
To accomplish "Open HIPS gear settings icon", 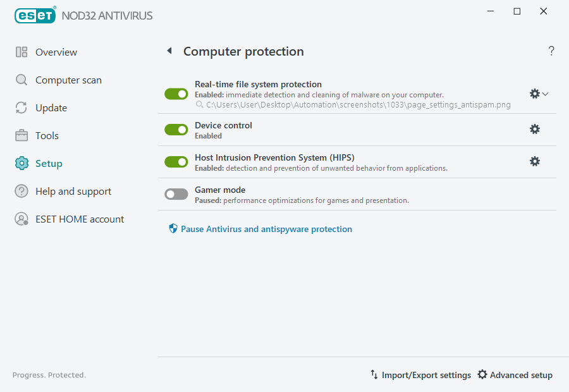I will [x=535, y=161].
